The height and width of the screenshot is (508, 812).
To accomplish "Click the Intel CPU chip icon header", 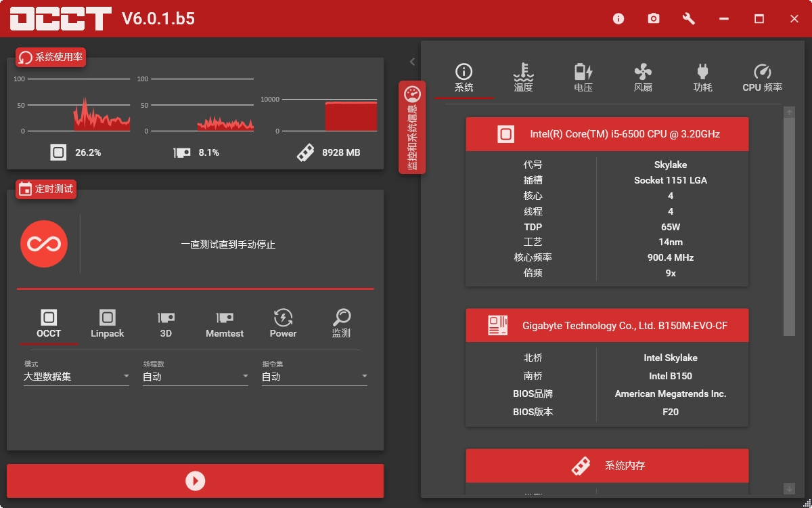I will pos(504,133).
